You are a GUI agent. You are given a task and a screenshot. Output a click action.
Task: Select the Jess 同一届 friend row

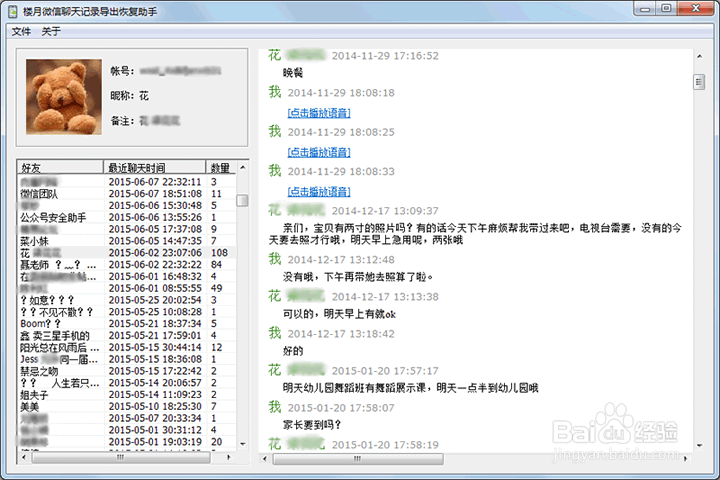tap(127, 359)
